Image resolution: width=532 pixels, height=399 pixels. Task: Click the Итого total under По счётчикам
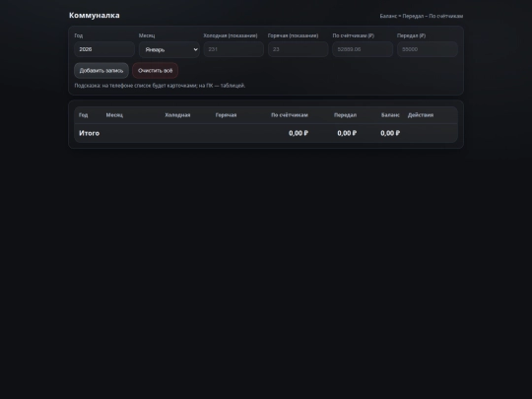[x=299, y=133]
